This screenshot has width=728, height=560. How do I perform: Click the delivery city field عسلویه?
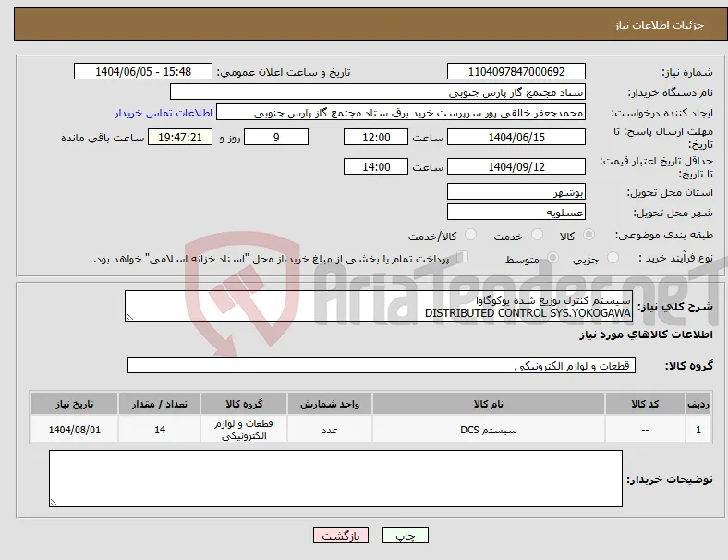pos(516,213)
